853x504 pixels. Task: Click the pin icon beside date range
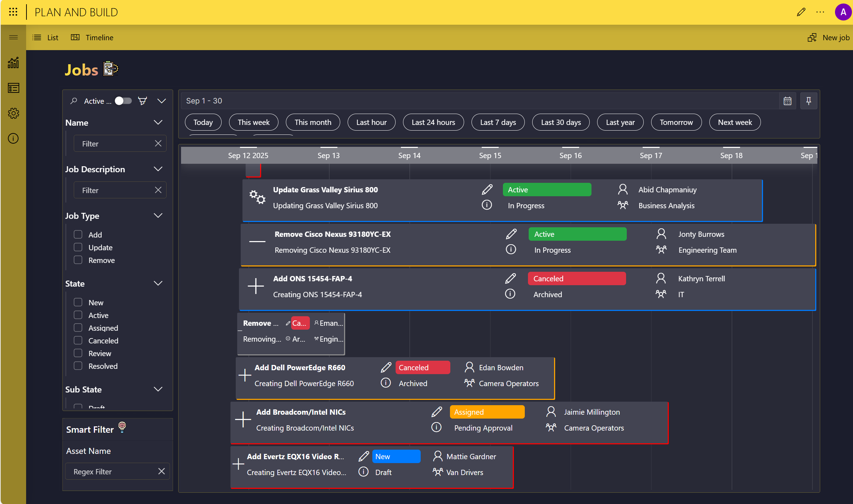pos(809,101)
